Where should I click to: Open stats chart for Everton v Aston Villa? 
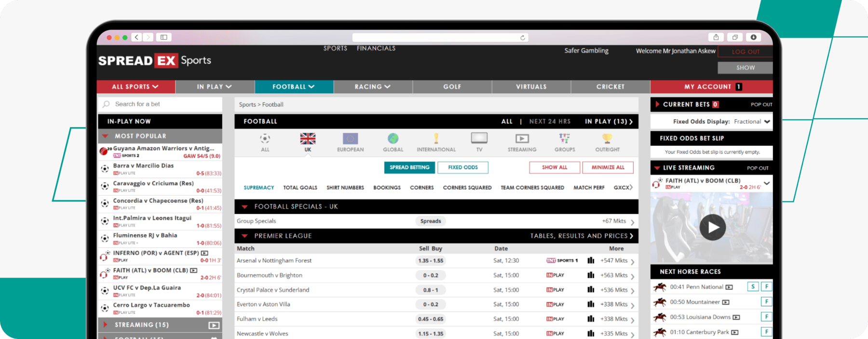point(591,304)
